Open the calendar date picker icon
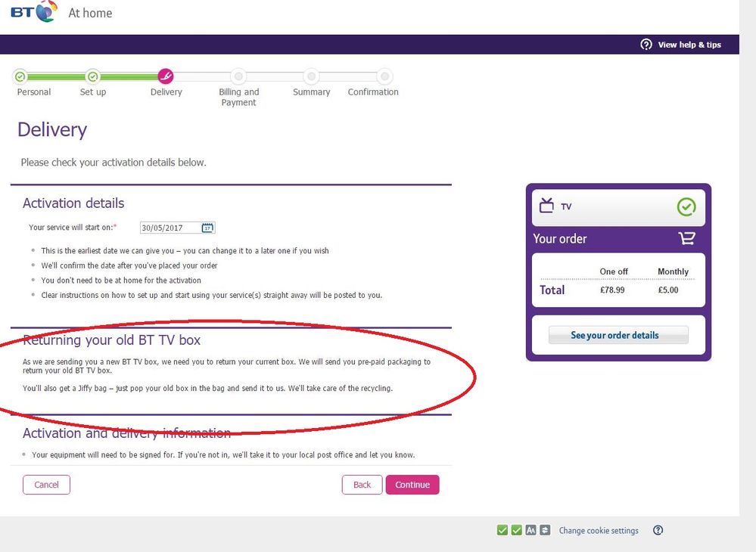The image size is (756, 552). pos(207,228)
